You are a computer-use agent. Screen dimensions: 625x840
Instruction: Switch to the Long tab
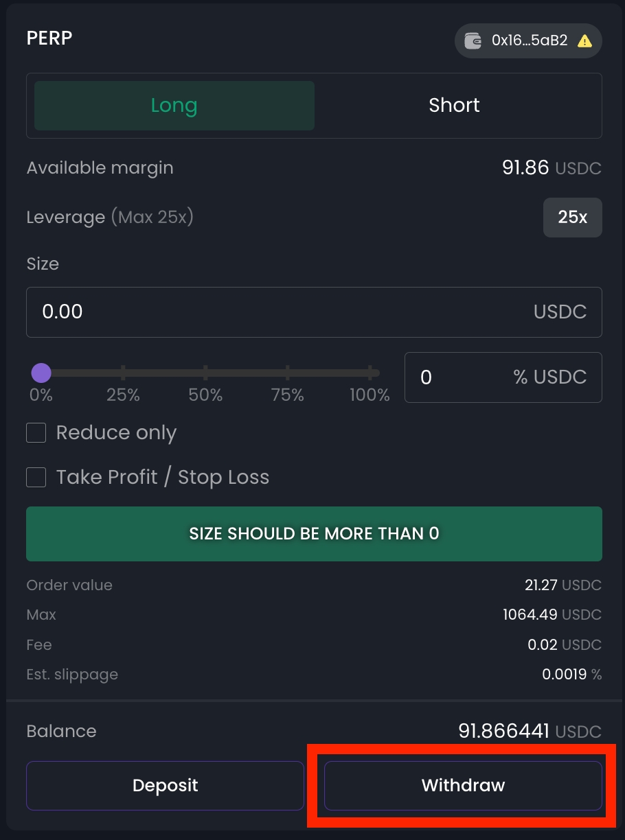click(x=174, y=105)
